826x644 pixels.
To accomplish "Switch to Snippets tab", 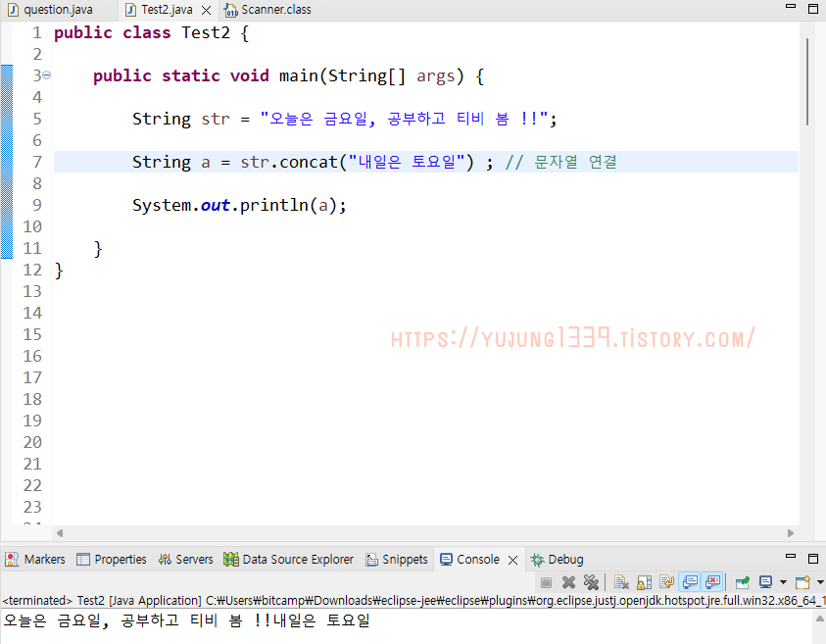I will [x=397, y=559].
